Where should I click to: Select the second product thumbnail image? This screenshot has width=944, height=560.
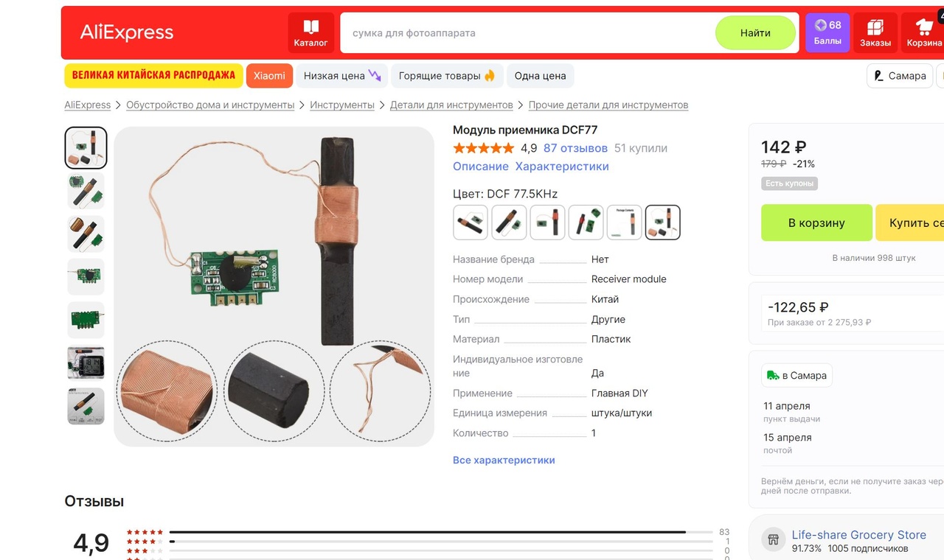[x=86, y=192]
